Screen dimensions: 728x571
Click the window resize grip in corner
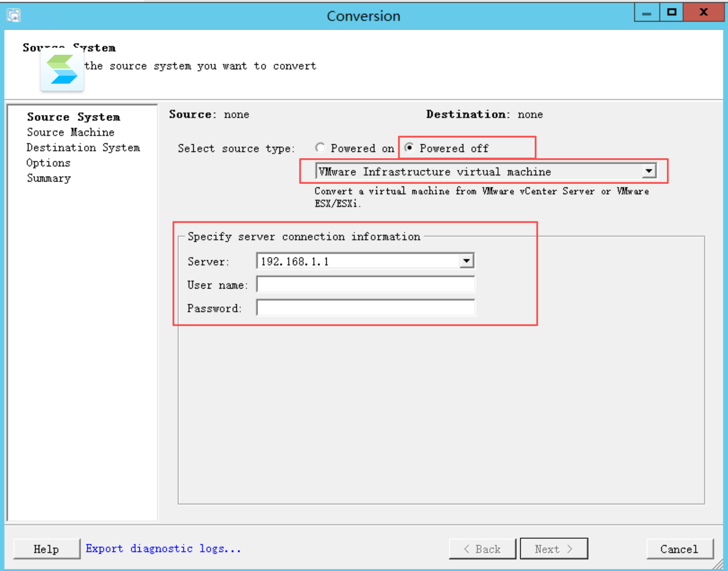coord(718,564)
